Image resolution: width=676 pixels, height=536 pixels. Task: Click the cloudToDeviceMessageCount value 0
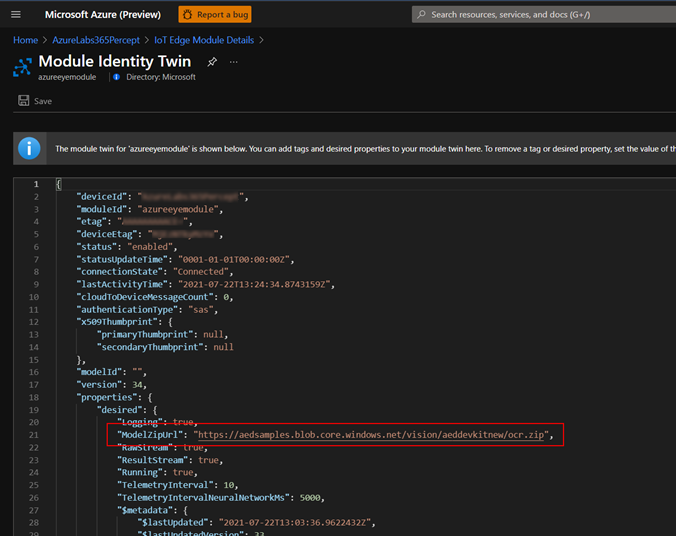(x=226, y=297)
